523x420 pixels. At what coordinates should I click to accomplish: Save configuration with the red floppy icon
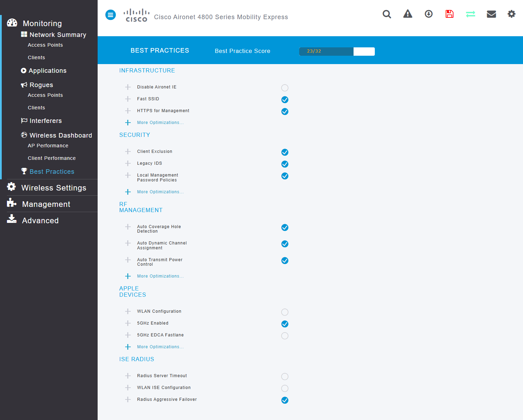coord(449,14)
